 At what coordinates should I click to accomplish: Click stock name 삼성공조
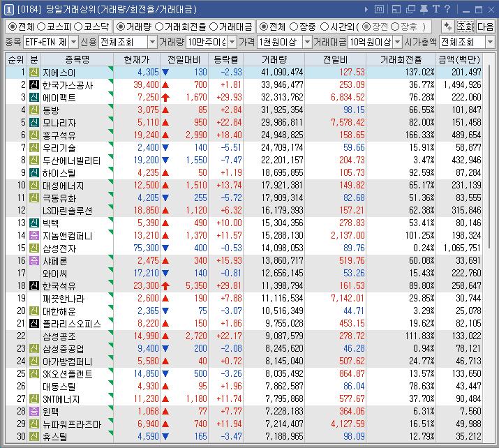59,336
